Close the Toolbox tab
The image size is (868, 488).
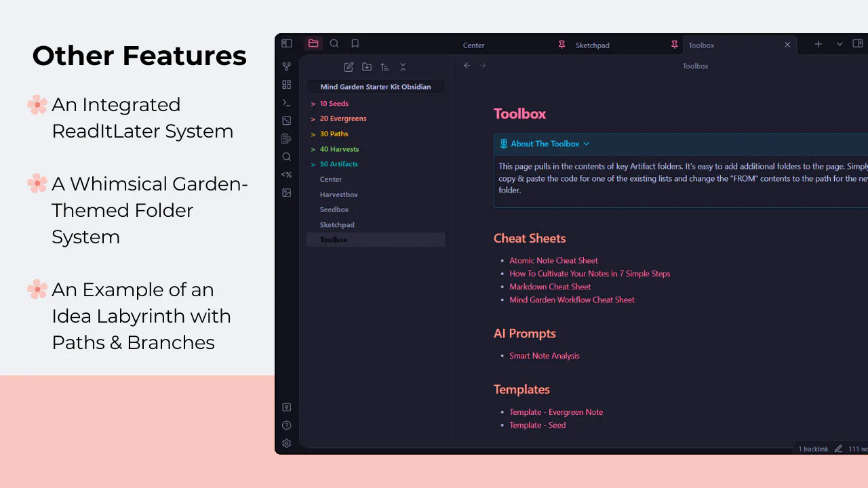(787, 45)
